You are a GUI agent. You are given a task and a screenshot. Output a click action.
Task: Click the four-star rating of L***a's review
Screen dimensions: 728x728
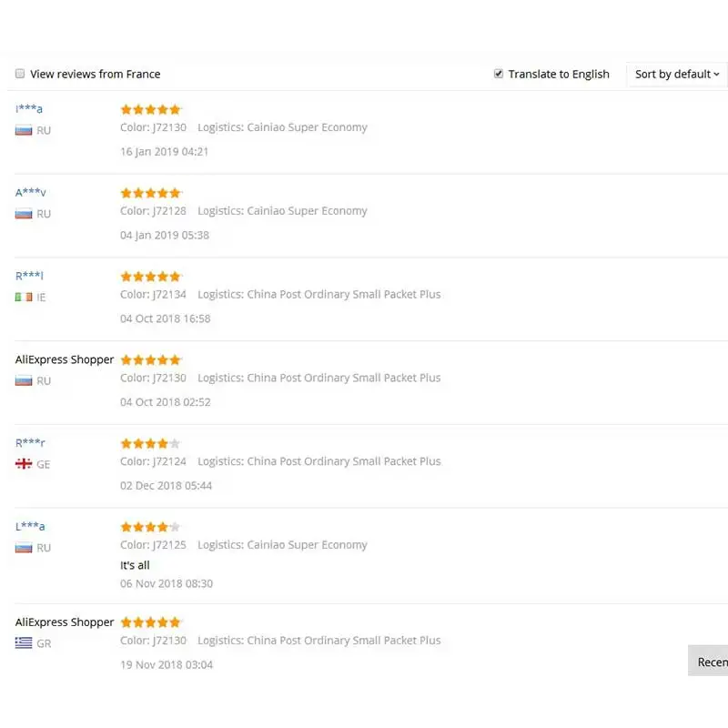[x=150, y=527]
